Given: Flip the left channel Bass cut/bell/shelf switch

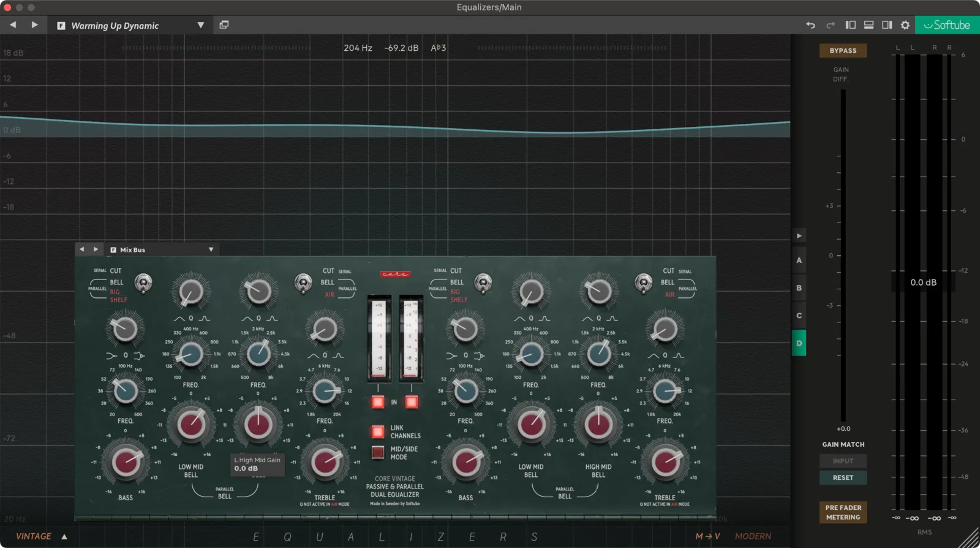Looking at the screenshot, I should tap(143, 283).
